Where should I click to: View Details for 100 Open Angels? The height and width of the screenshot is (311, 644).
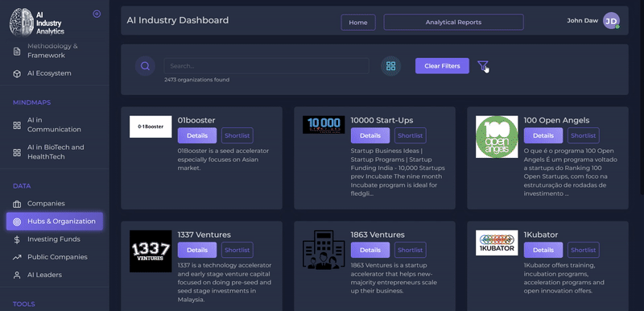(x=543, y=135)
